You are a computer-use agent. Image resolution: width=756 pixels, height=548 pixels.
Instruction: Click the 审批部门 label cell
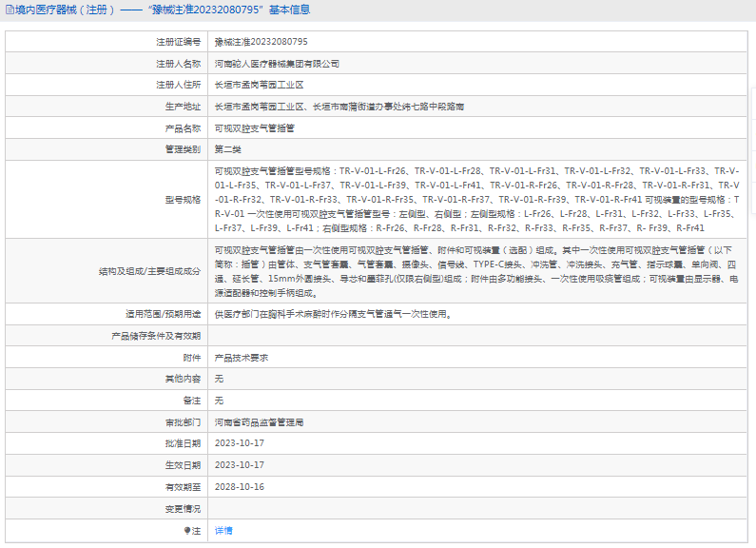coord(107,422)
